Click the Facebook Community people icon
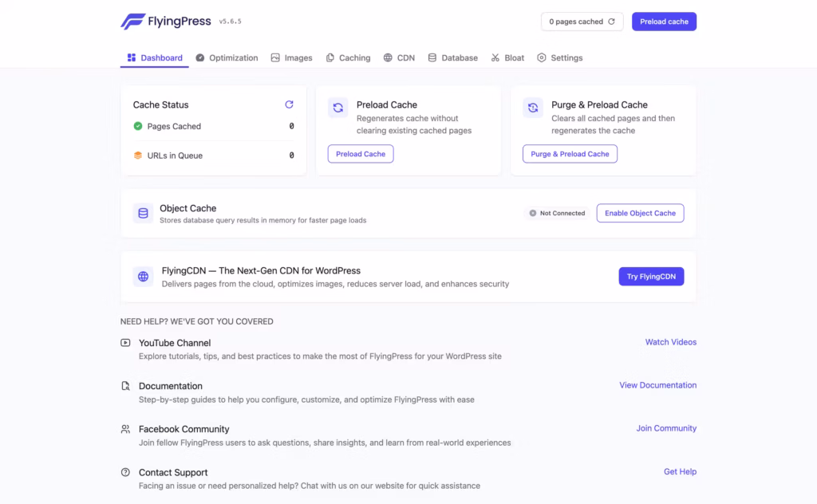The image size is (817, 504). [125, 429]
